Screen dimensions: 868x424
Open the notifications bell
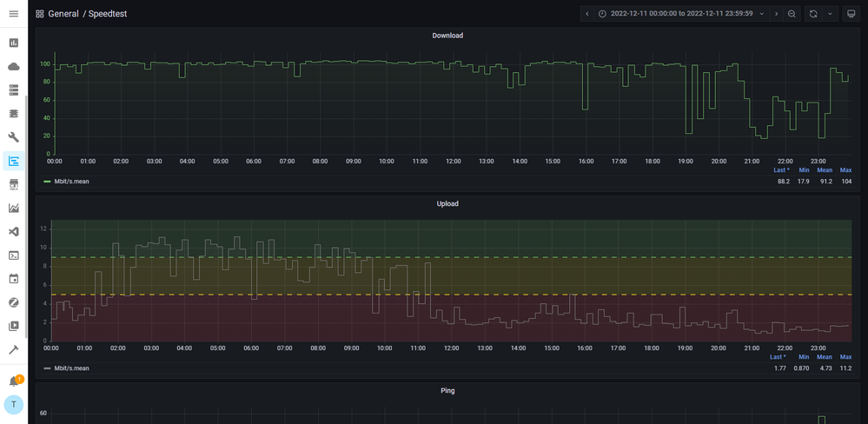point(13,382)
